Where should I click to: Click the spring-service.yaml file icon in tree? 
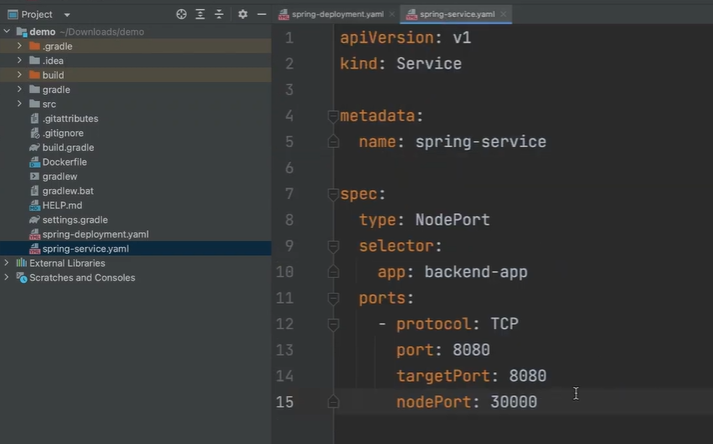pos(35,249)
